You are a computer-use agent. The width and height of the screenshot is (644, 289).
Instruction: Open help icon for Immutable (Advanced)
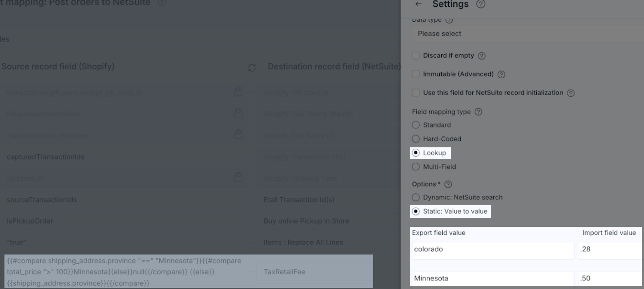point(501,74)
